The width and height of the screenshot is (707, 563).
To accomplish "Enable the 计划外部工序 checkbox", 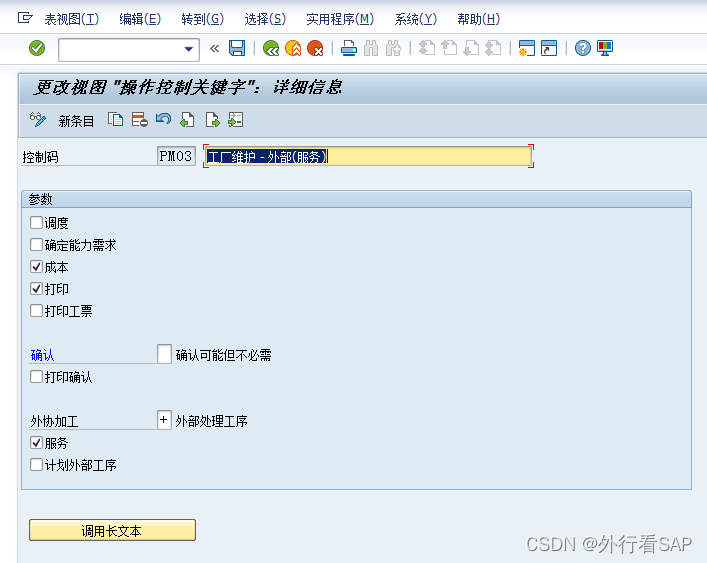I will [x=37, y=464].
